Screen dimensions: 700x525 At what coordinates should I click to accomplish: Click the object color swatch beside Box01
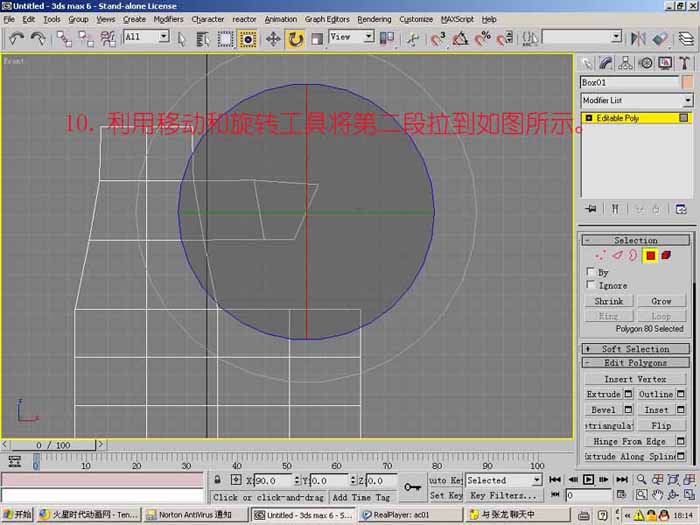pos(688,83)
